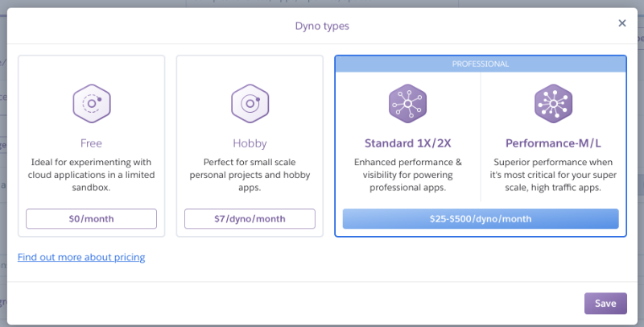Select the $0/month Free plan button
The width and height of the screenshot is (644, 327).
[91, 218]
